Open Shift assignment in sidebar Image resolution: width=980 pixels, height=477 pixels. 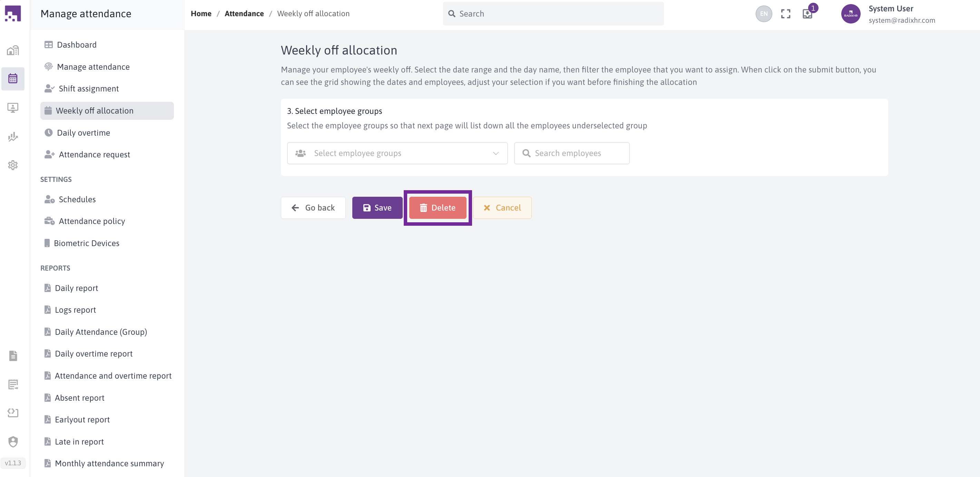click(x=88, y=89)
